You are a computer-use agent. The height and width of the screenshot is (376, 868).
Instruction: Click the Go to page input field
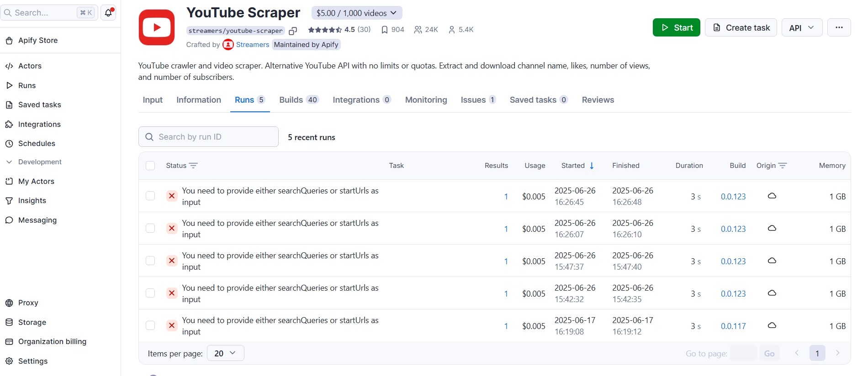click(743, 353)
